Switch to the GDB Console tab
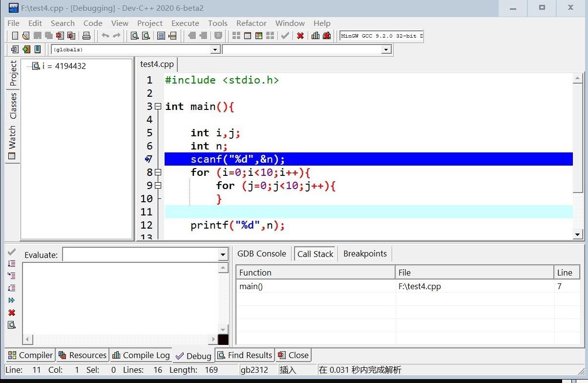Screen dimensions: 588x383 (262, 254)
